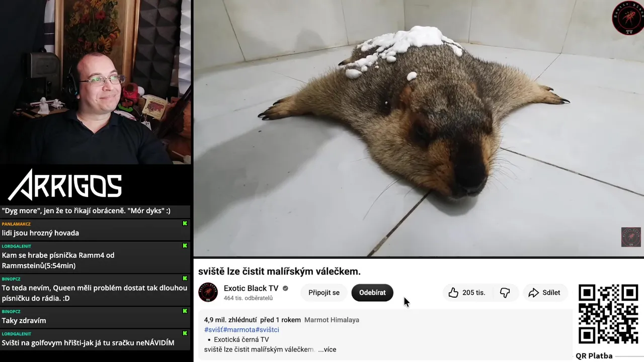Open the #svišť hashtag link

pyautogui.click(x=214, y=330)
